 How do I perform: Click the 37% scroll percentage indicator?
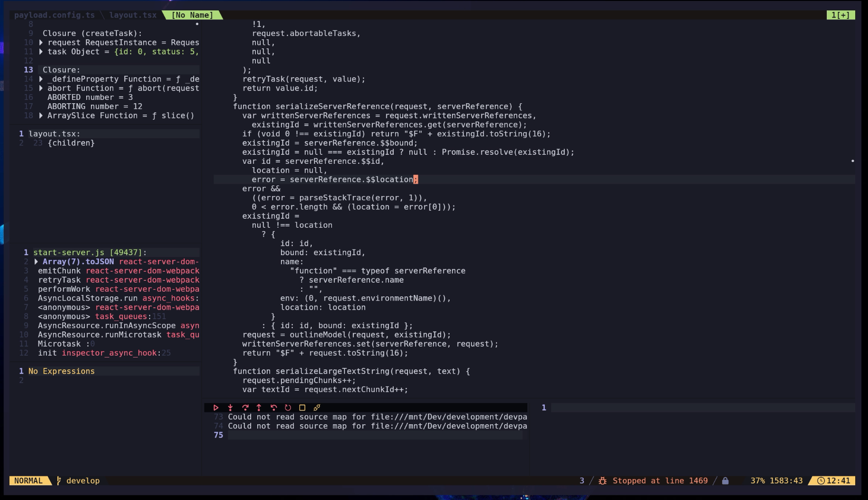point(757,481)
